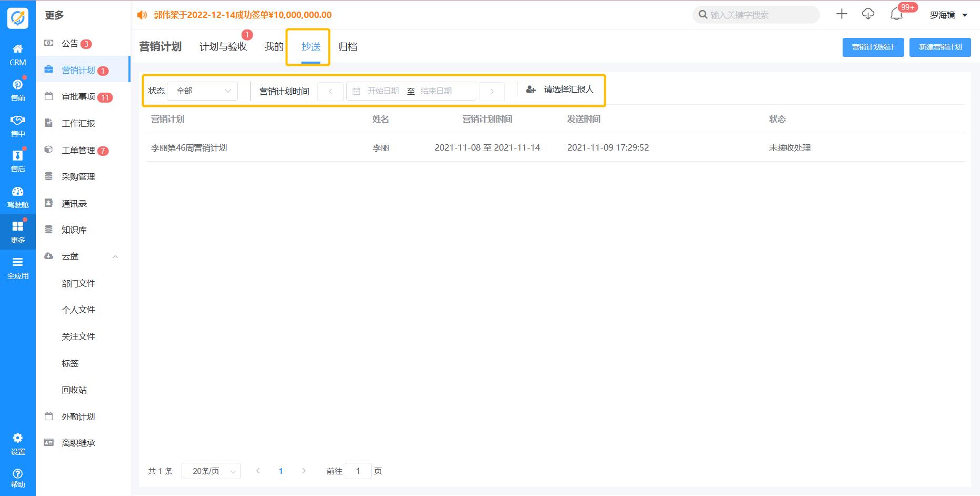This screenshot has width=980, height=496.
Task: Click the 采购管理 stack icon
Action: (x=49, y=176)
